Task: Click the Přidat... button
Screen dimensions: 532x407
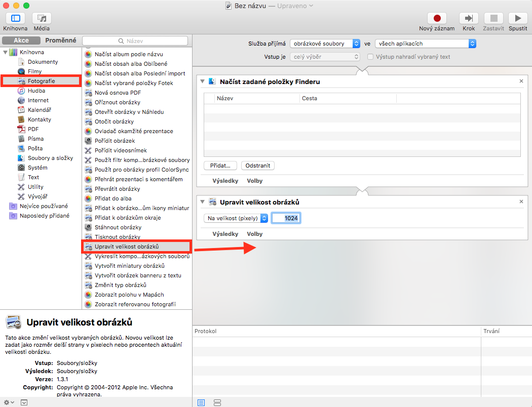Action: [220, 166]
